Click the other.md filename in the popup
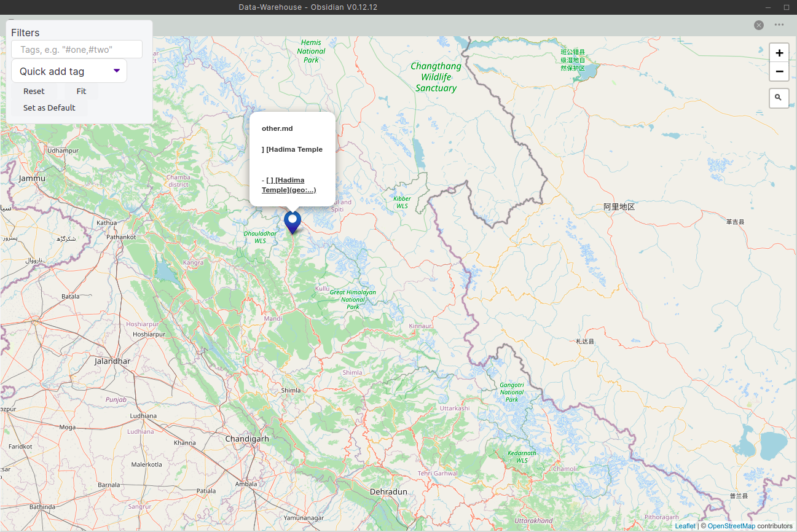This screenshot has height=532, width=797. coord(277,128)
